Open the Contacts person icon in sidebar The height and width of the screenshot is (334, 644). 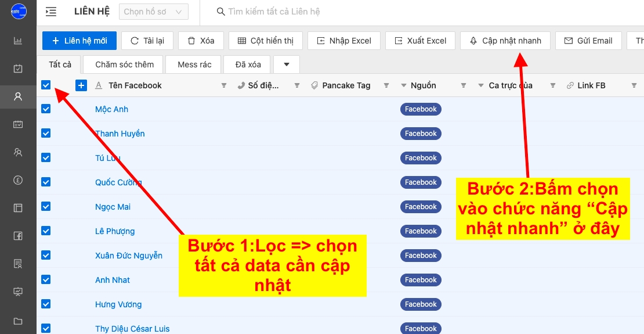click(18, 96)
